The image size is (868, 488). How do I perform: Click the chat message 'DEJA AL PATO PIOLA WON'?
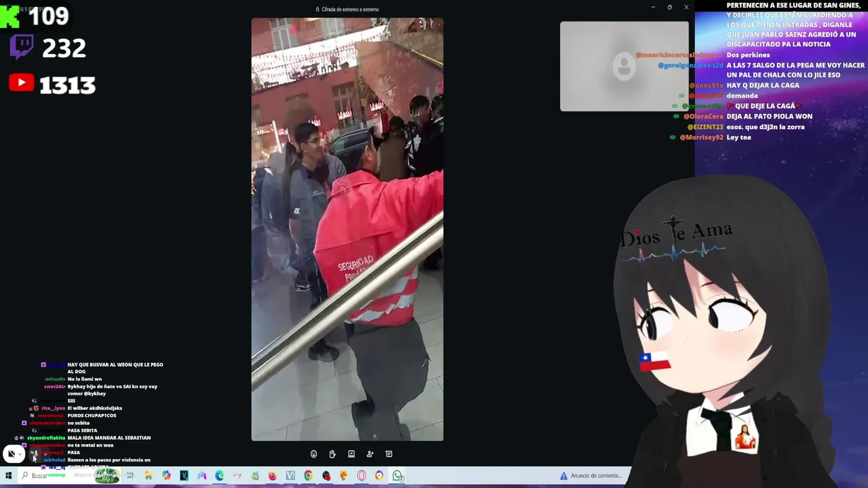click(x=769, y=117)
